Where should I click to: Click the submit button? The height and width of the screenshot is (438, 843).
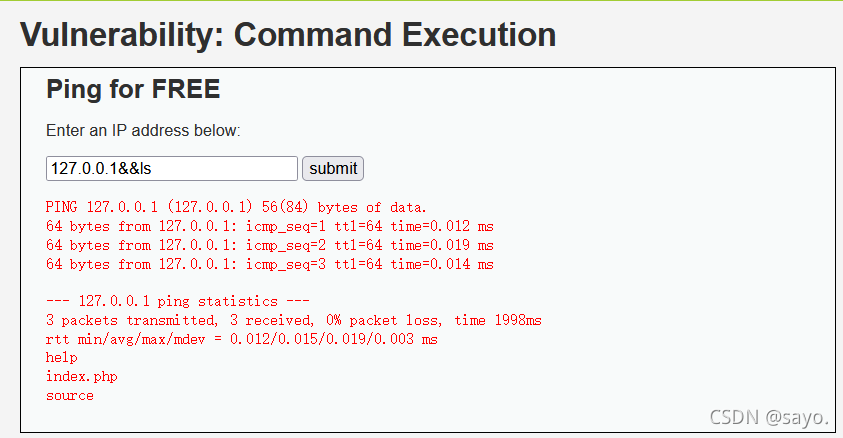coord(333,169)
